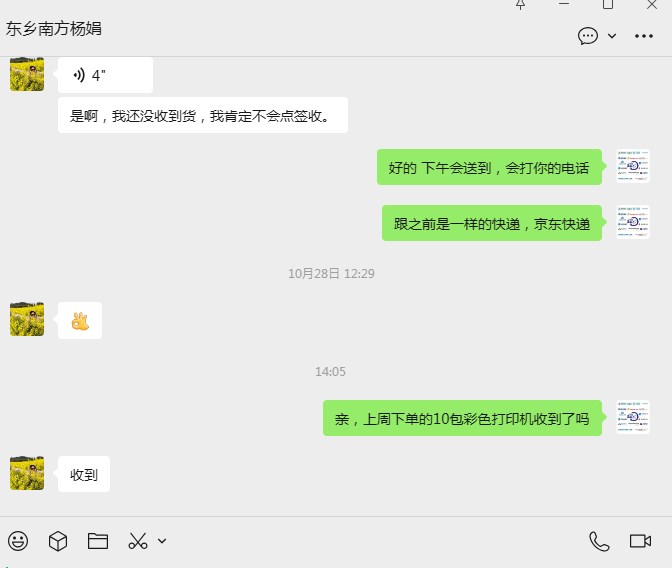Select the 收到 message bubble
This screenshot has width=672, height=568.
pos(84,474)
